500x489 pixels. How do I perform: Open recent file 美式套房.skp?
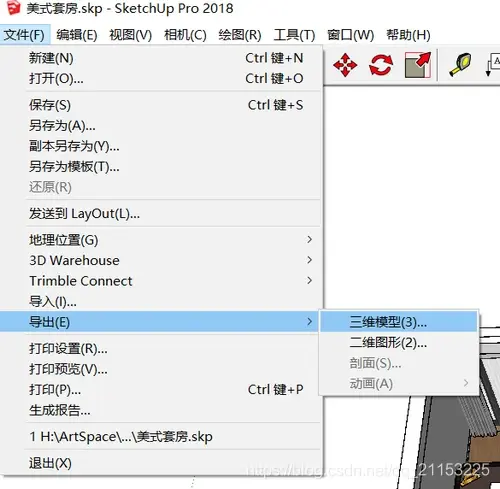pos(161,437)
